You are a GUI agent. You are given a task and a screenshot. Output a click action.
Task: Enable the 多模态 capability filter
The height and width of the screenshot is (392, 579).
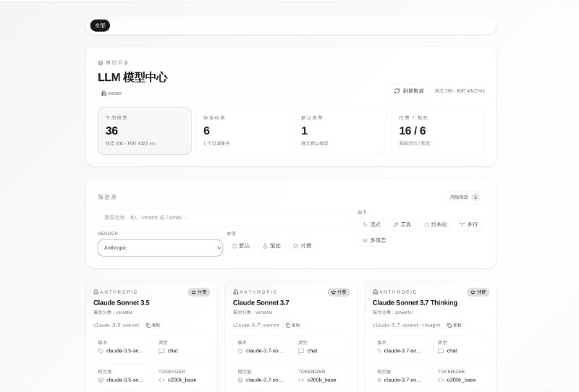pyautogui.click(x=374, y=240)
